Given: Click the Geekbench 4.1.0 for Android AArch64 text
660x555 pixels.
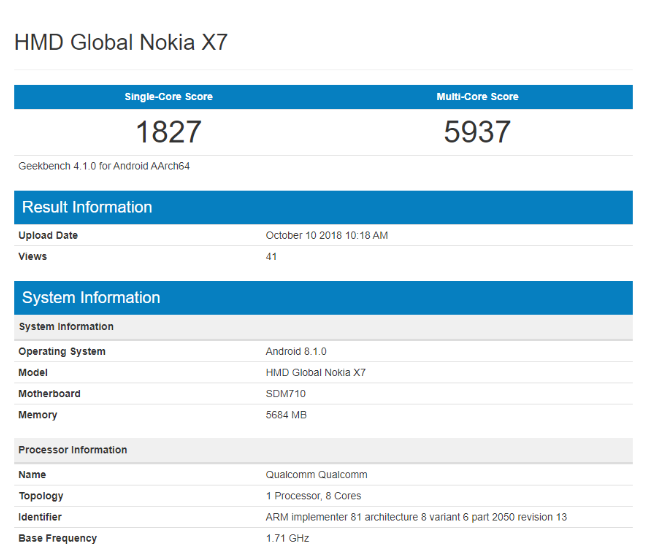Looking at the screenshot, I should [x=104, y=166].
